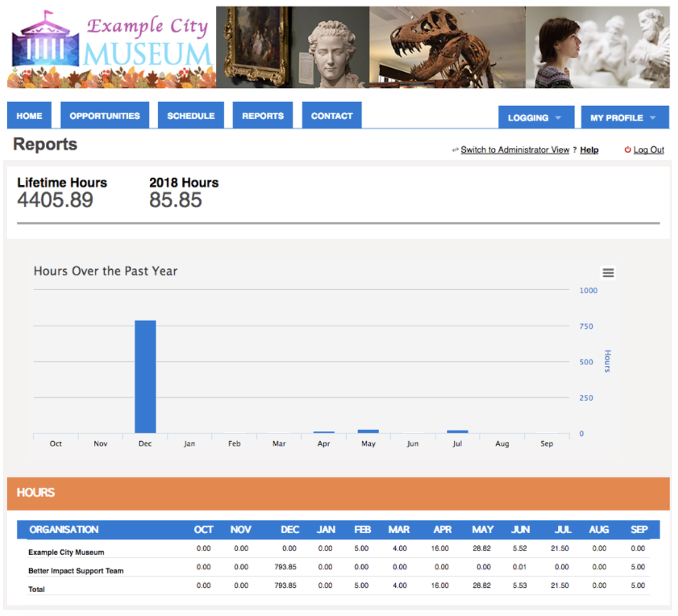Click the July bar in the chart

point(457,431)
